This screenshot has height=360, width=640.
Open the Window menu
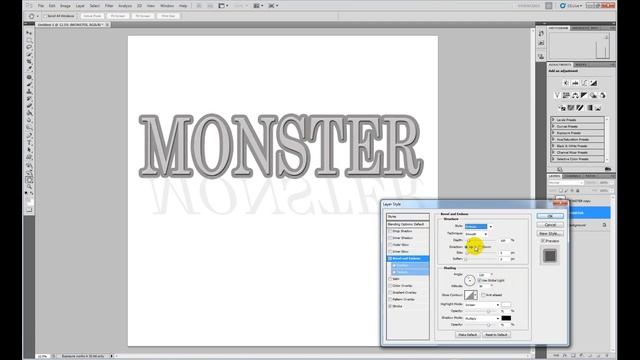[x=167, y=6]
